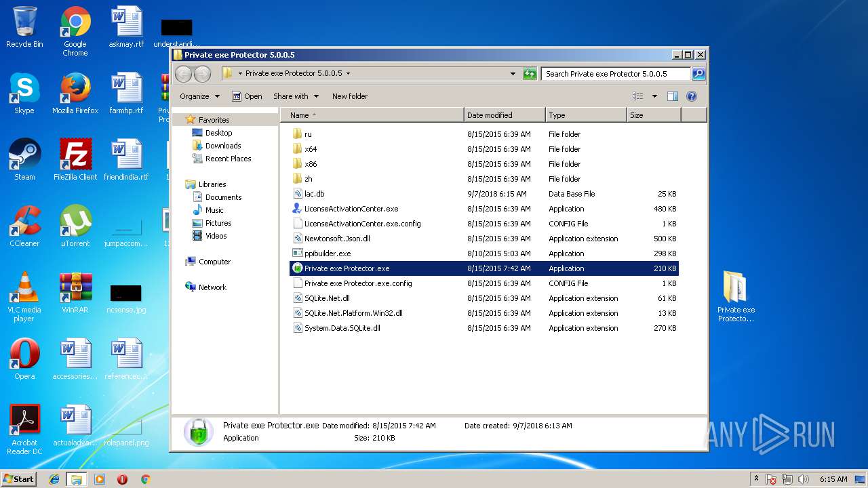Open friendindia.rtf desktop file
This screenshot has width=868, height=488.
(126, 160)
